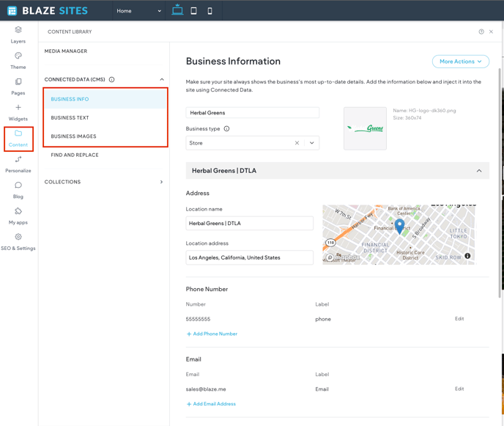
Task: Open the Widgets plus icon
Action: click(x=18, y=108)
